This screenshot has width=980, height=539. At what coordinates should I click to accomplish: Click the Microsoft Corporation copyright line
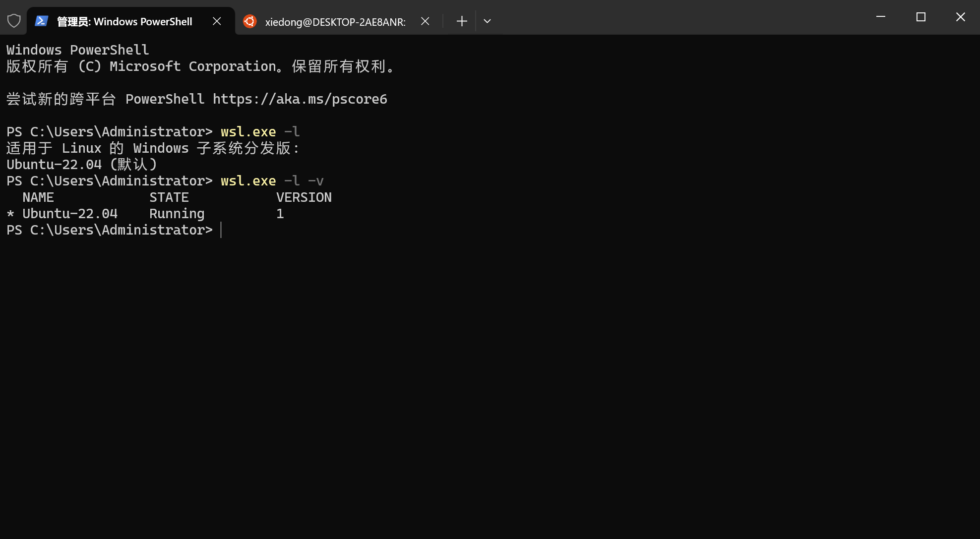[x=201, y=66]
